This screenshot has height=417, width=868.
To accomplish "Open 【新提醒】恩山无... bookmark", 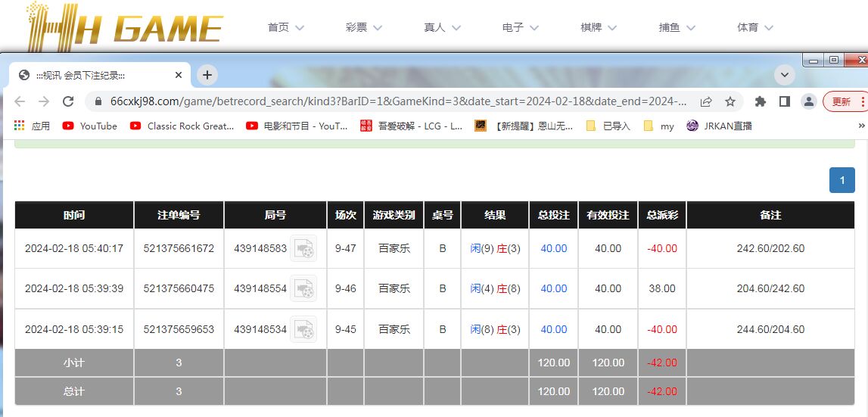I will pyautogui.click(x=524, y=126).
